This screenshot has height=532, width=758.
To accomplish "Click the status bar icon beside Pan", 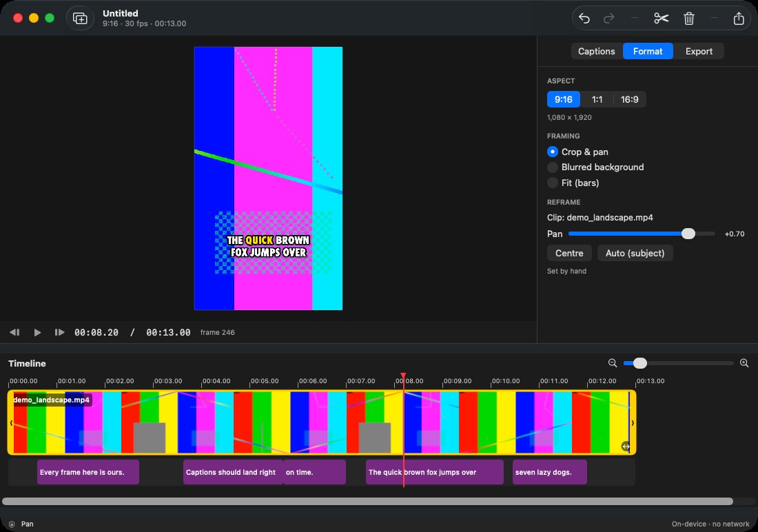I will [x=12, y=524].
